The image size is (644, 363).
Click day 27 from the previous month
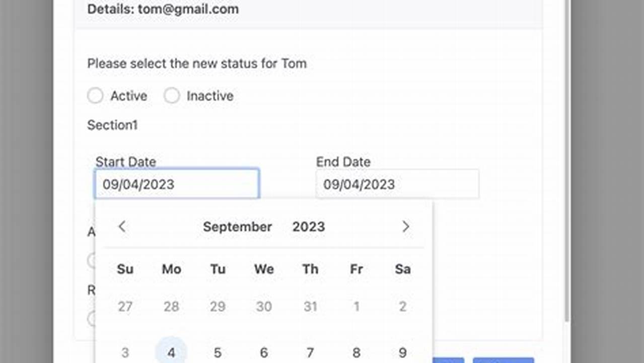(125, 307)
